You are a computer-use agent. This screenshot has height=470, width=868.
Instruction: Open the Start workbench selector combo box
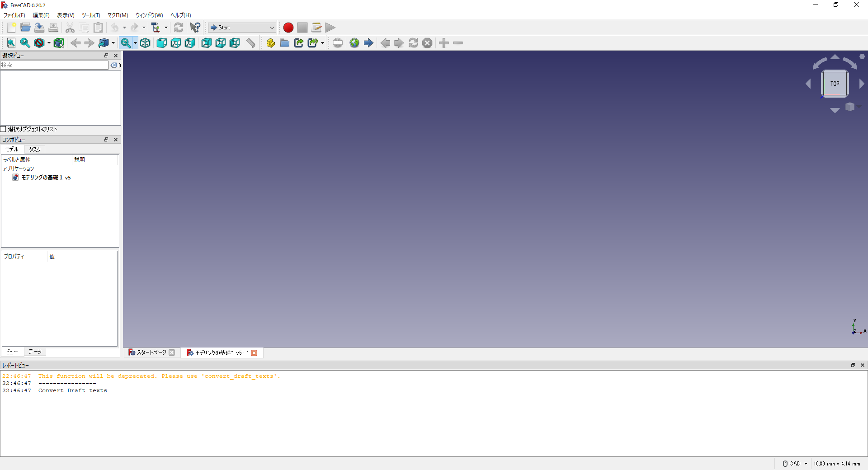pos(242,28)
